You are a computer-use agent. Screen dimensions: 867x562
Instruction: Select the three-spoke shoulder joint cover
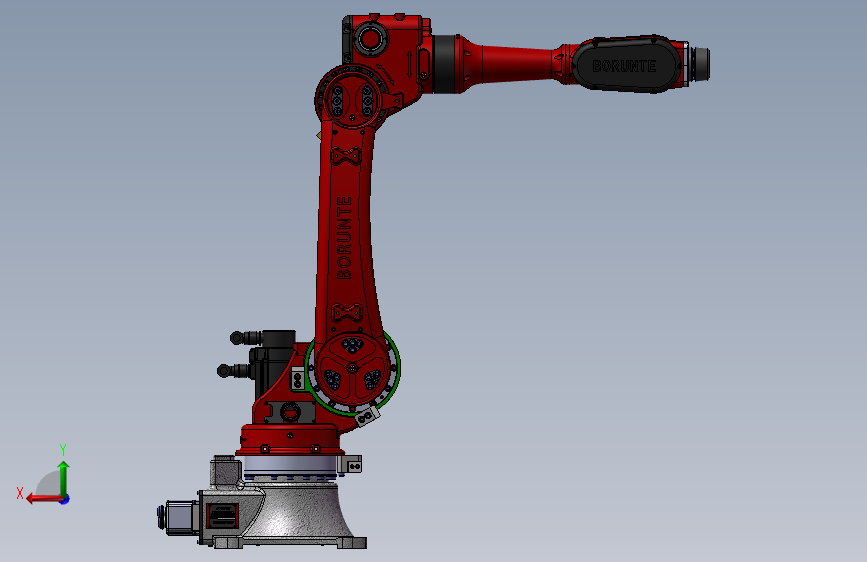coord(352,368)
